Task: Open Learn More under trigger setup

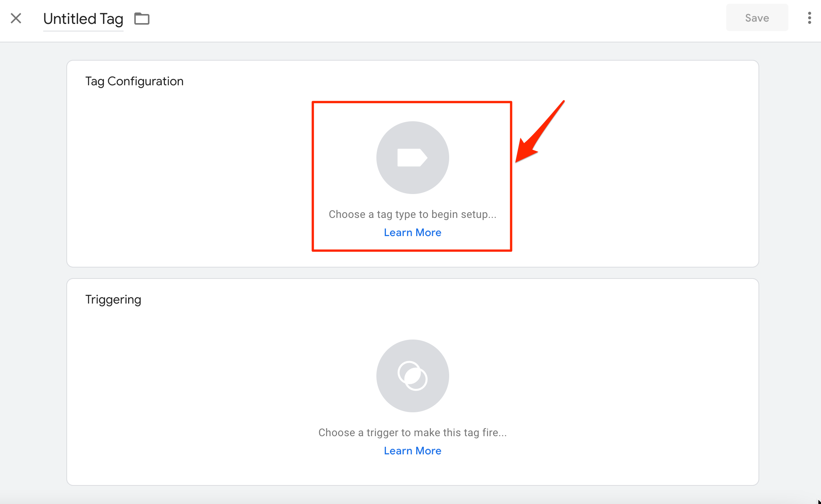Action: click(412, 451)
